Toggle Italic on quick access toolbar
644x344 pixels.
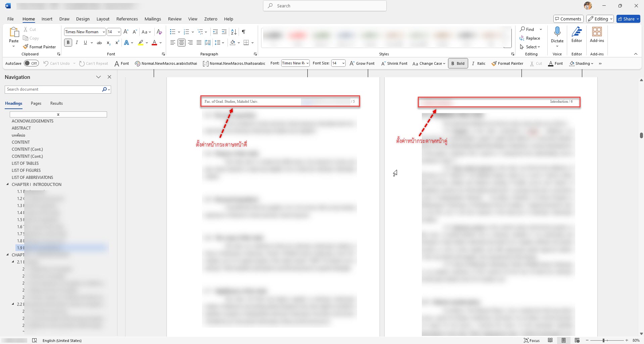coord(479,63)
